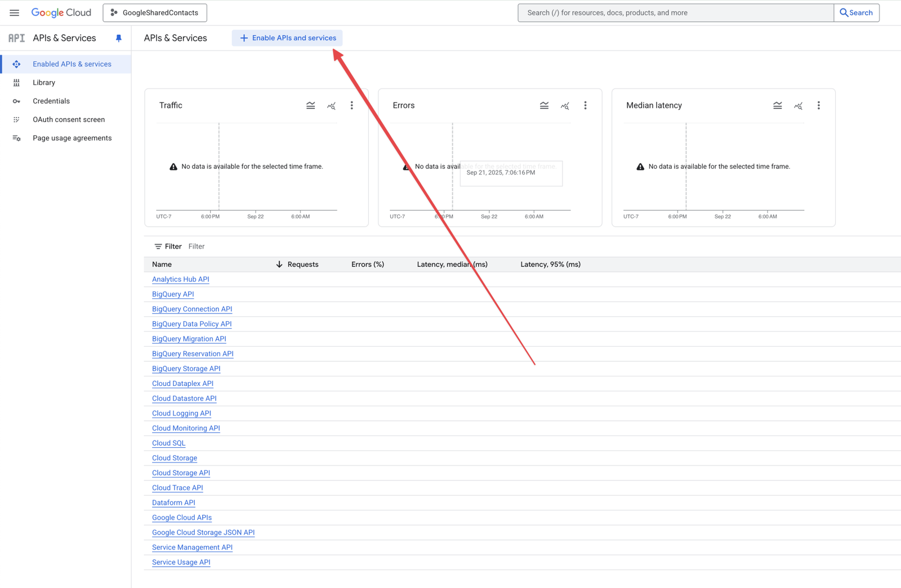The width and height of the screenshot is (901, 588).
Task: Pin APIs & Services with the pin icon
Action: [x=118, y=38]
